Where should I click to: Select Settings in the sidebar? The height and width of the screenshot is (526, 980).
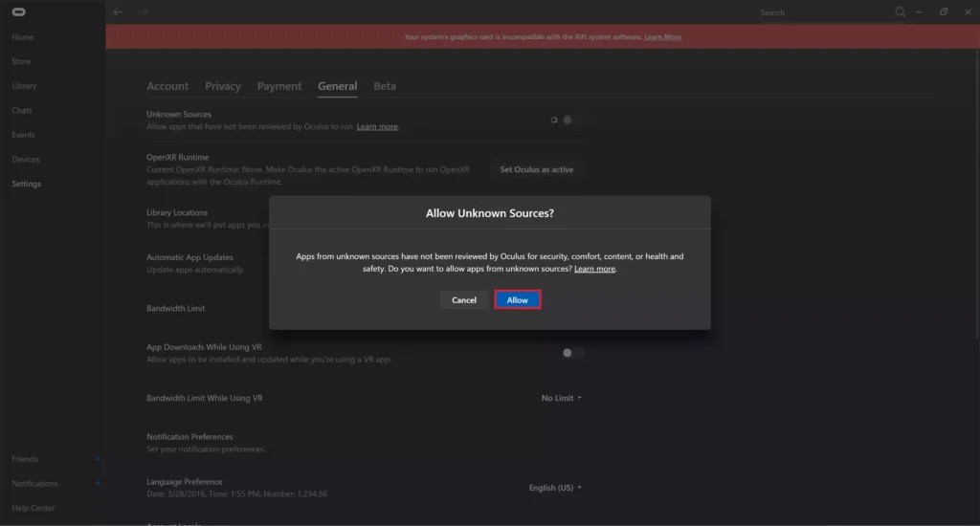coord(26,184)
